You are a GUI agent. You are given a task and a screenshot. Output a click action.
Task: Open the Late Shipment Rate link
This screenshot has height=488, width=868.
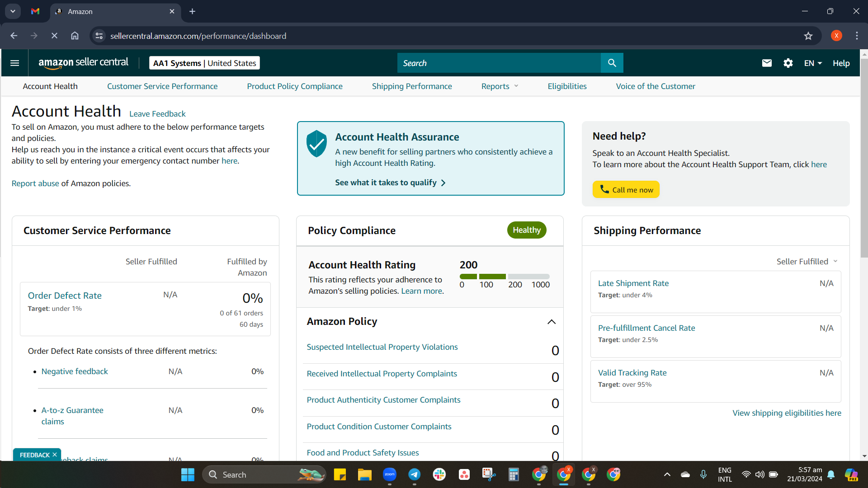pyautogui.click(x=633, y=283)
